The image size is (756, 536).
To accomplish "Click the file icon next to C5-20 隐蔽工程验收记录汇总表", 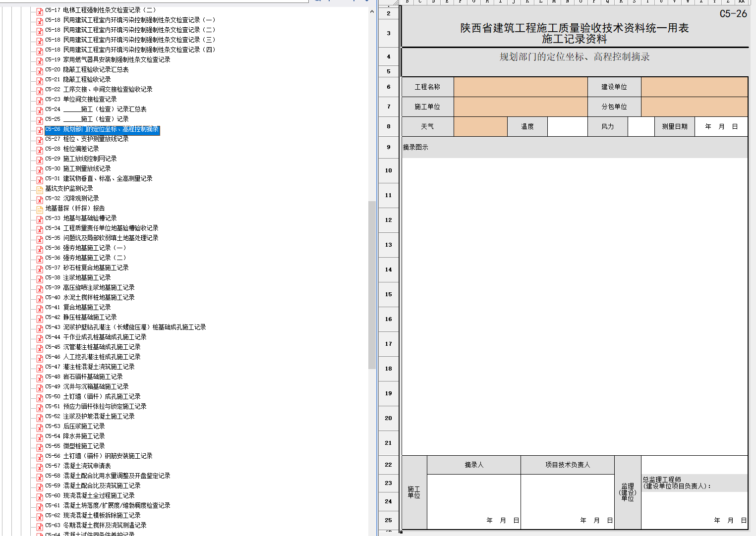I will pos(40,70).
